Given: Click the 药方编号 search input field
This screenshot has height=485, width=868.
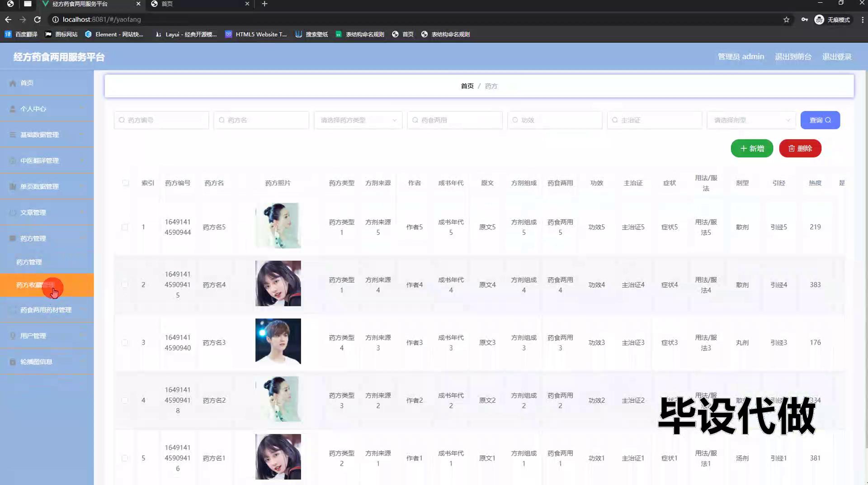Looking at the screenshot, I should (x=161, y=120).
